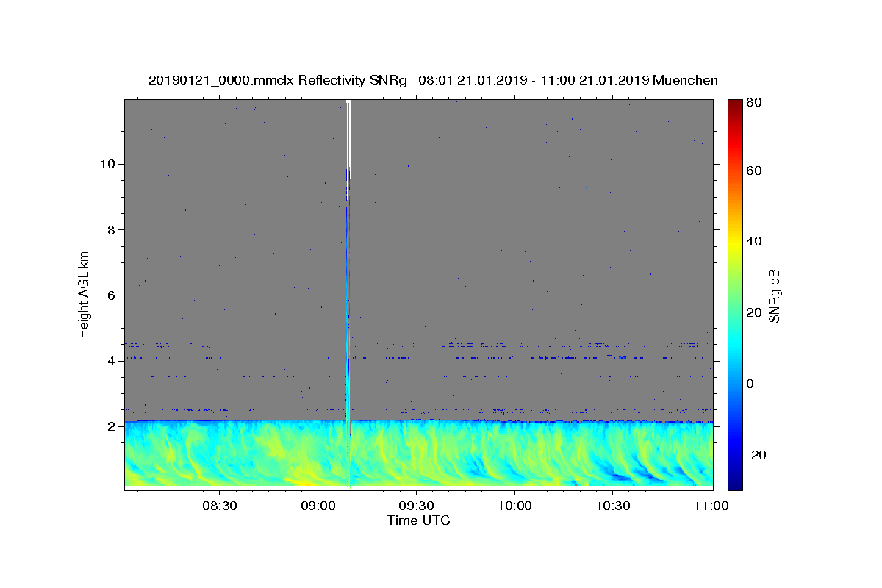The width and height of the screenshot is (882, 588).
Task: Click the colorbar value 40
Action: click(753, 241)
